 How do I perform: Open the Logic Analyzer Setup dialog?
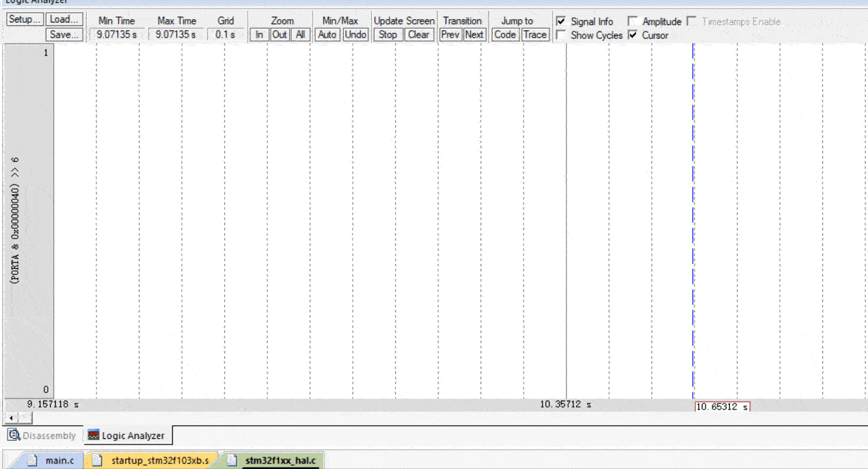25,20
